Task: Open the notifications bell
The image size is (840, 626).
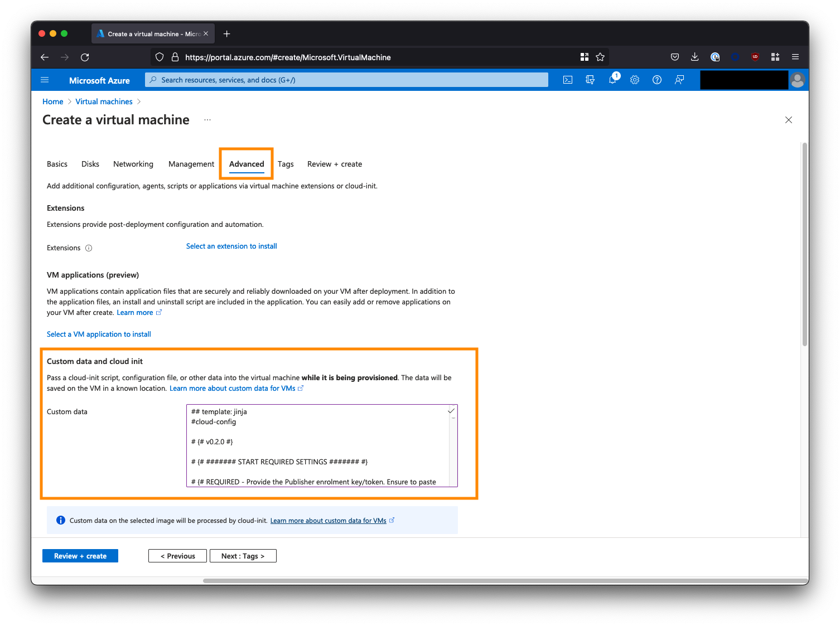Action: (612, 80)
